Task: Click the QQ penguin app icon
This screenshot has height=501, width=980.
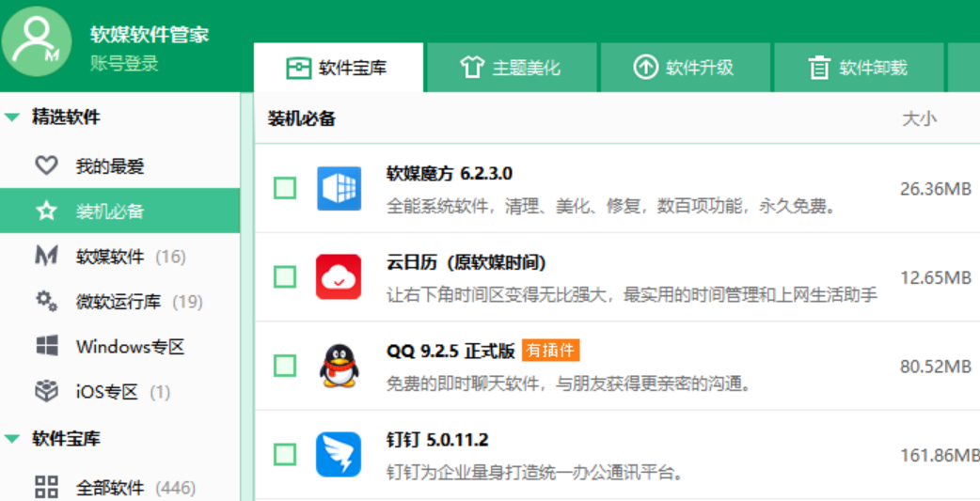Action: [x=339, y=366]
